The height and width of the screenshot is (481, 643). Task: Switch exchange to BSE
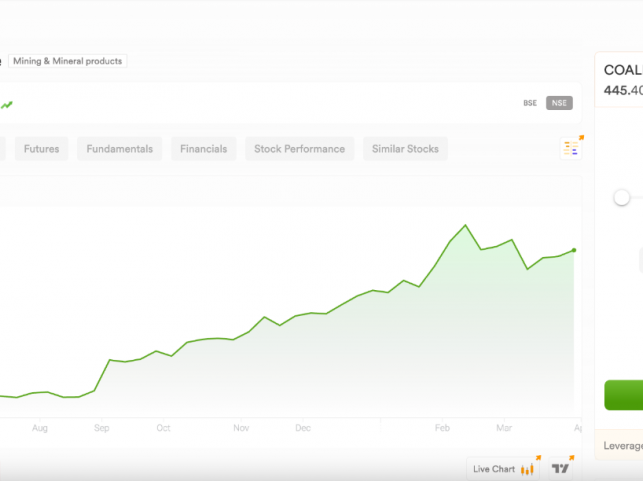point(530,103)
